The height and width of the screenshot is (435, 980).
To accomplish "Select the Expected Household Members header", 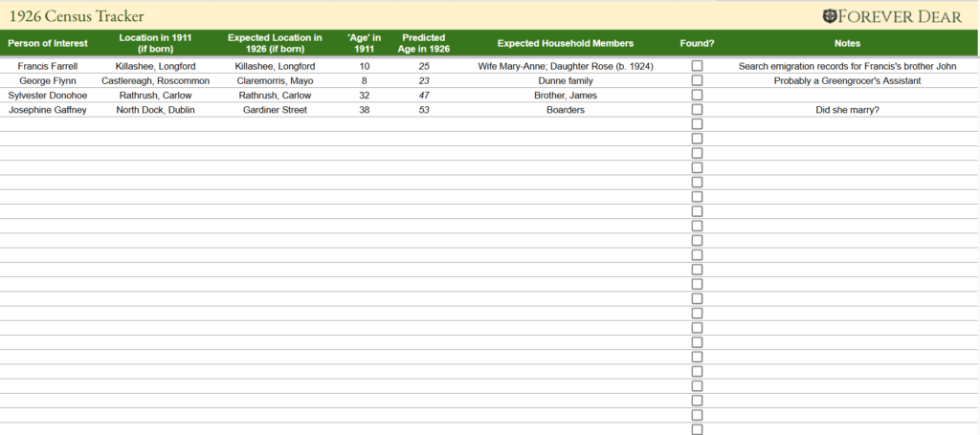I will (565, 43).
